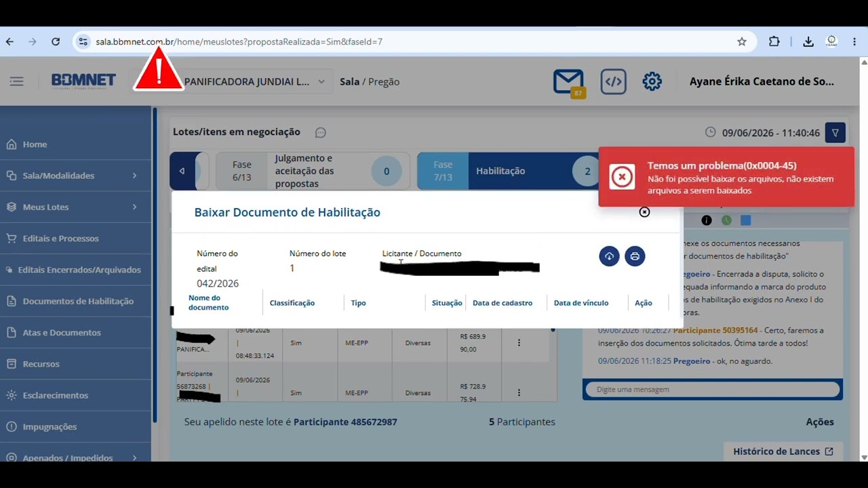Toggle the hamburger sidebar menu
The image size is (868, 488).
click(x=16, y=81)
